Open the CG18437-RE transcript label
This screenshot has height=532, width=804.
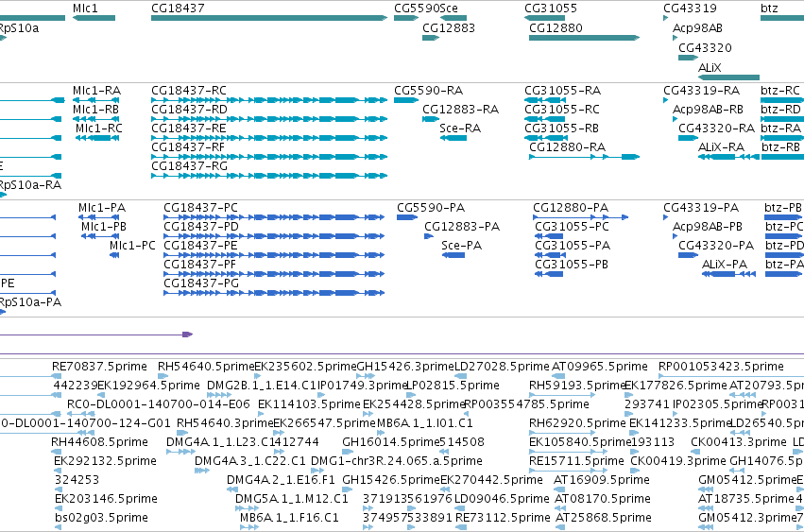pos(189,129)
